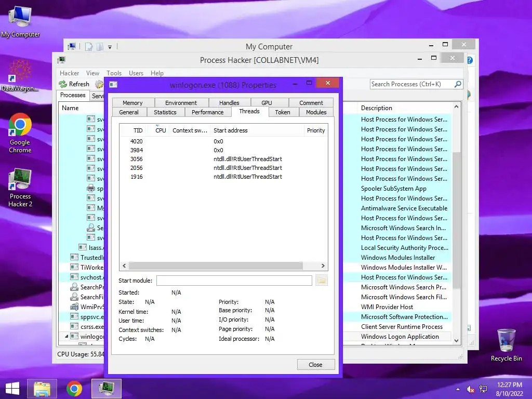Switch to the Processes tab

pyautogui.click(x=73, y=95)
